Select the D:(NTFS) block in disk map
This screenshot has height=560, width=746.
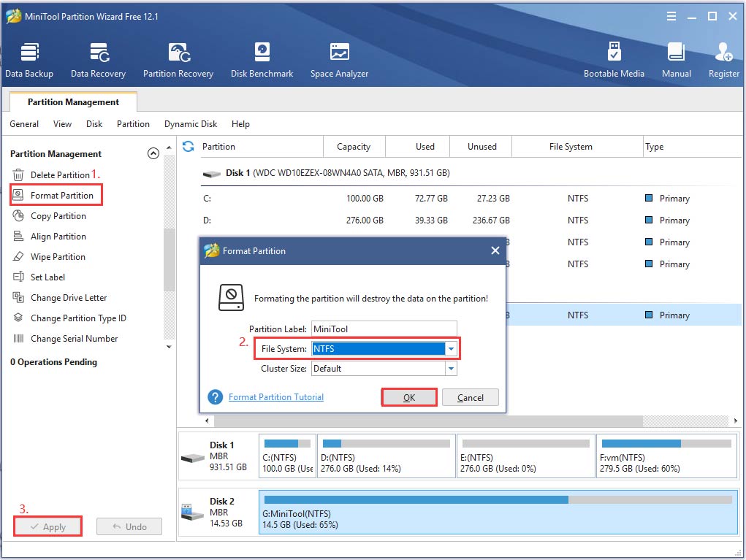pyautogui.click(x=387, y=456)
